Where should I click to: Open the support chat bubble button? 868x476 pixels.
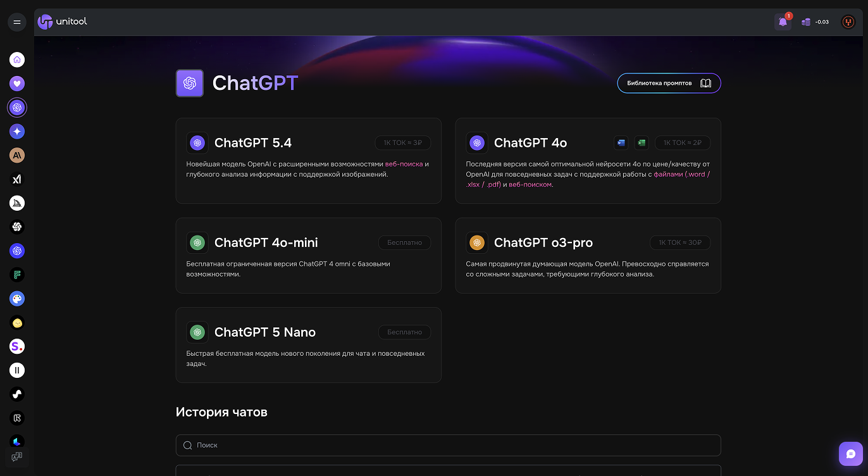850,453
